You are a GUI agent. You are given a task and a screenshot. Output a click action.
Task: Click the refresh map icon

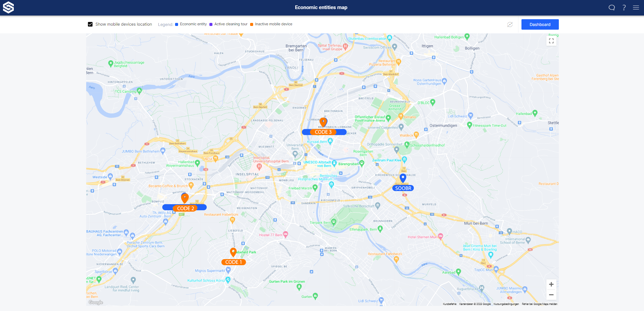[510, 24]
